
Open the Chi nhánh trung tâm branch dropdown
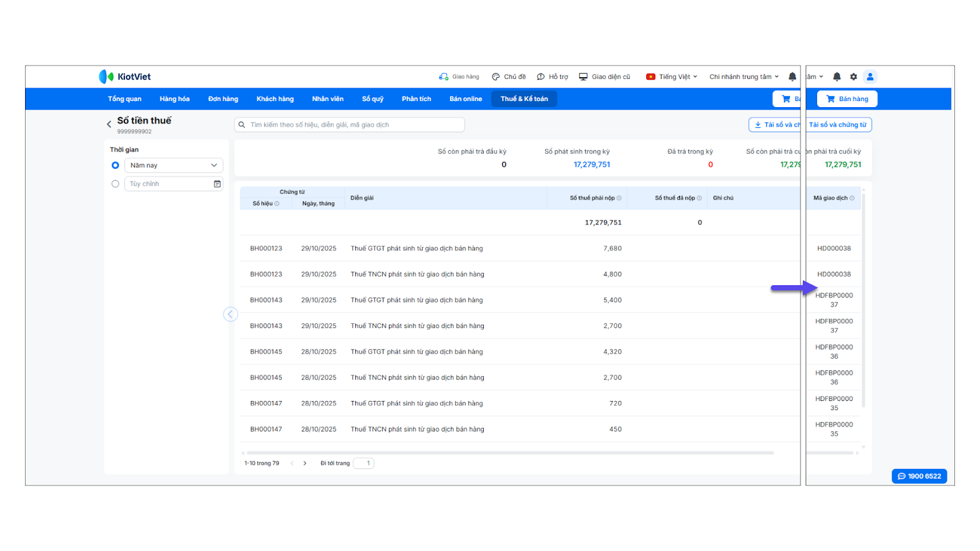pos(744,77)
